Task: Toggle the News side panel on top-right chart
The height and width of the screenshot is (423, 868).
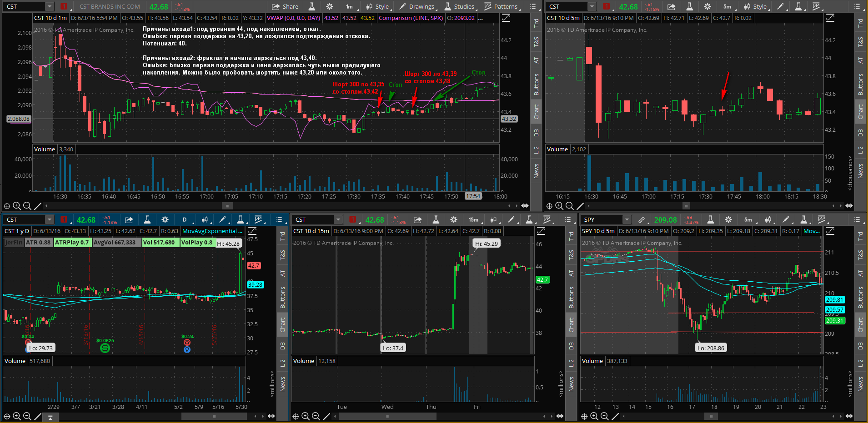Action: 860,171
